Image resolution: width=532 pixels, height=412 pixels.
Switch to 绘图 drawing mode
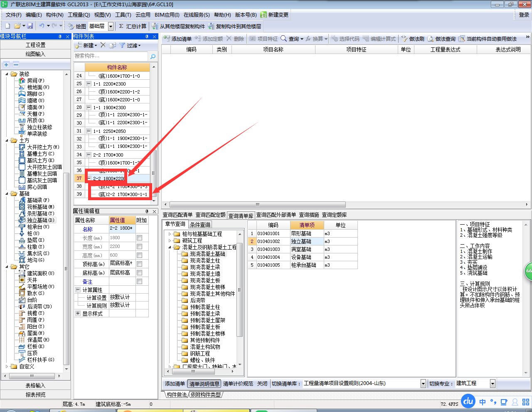coord(77,26)
